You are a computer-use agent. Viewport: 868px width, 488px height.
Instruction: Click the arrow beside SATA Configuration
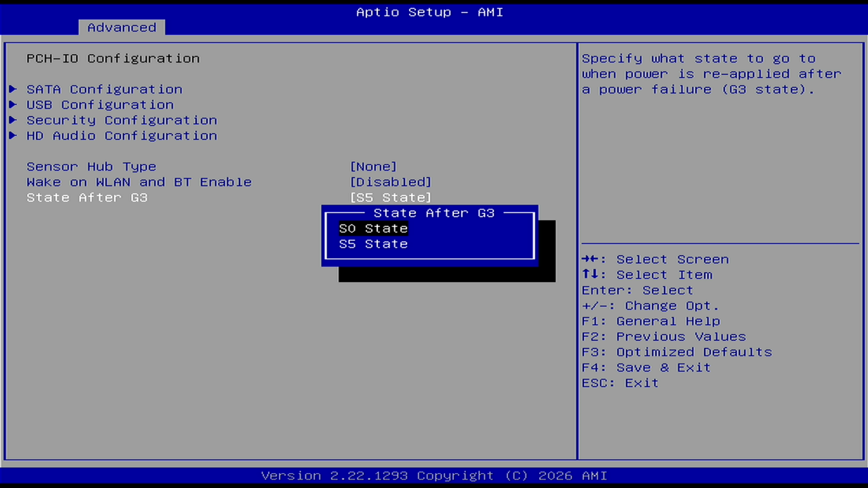tap(13, 89)
